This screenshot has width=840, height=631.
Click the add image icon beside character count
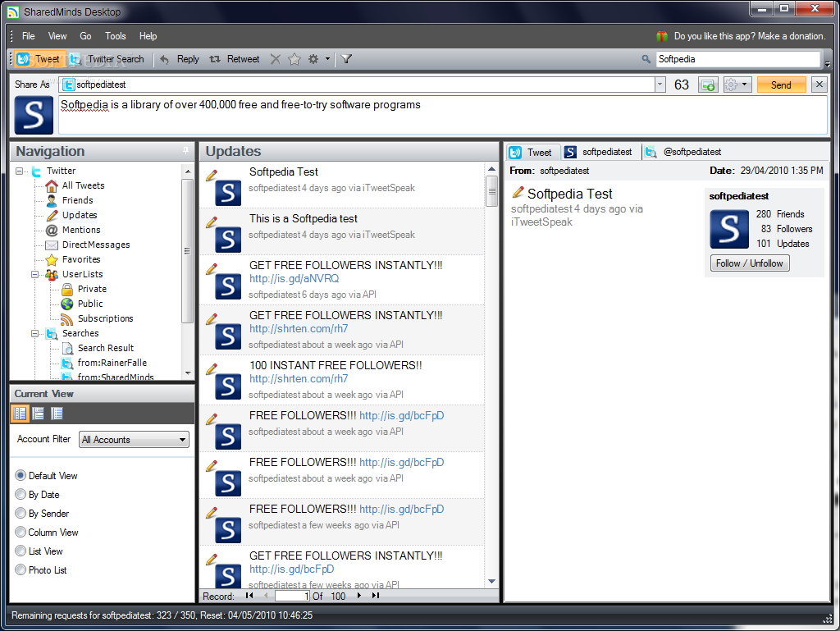[708, 85]
